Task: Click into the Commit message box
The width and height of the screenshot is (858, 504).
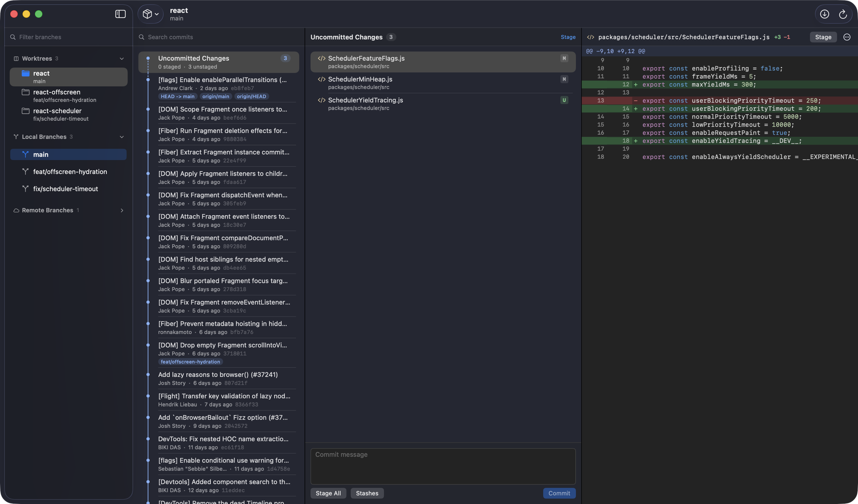Action: pyautogui.click(x=443, y=466)
